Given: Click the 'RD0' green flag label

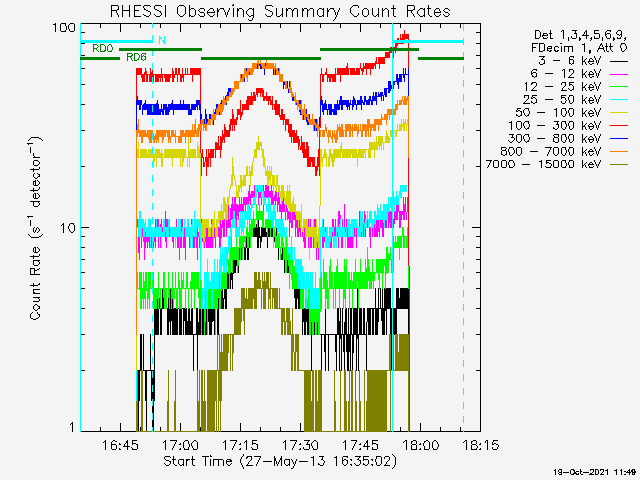Looking at the screenshot, I should click(102, 49).
